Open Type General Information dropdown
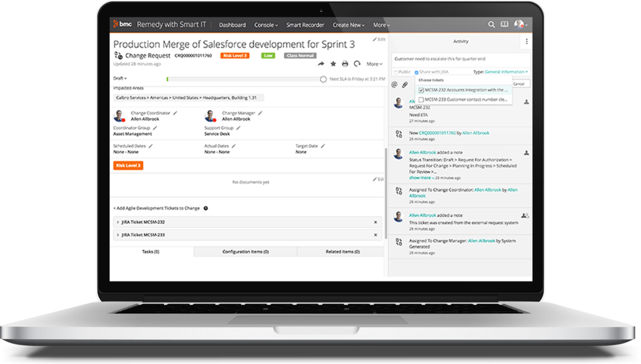Image resolution: width=641 pixels, height=364 pixels. pyautogui.click(x=506, y=72)
